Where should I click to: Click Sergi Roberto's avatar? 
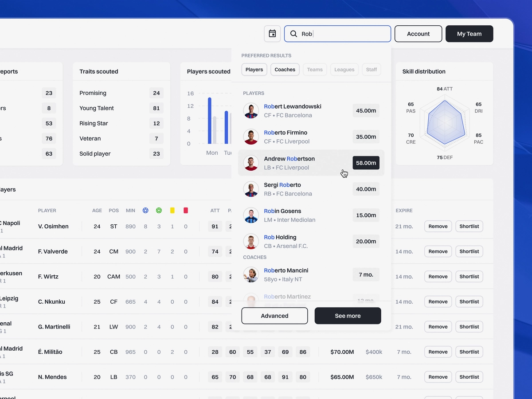point(251,189)
